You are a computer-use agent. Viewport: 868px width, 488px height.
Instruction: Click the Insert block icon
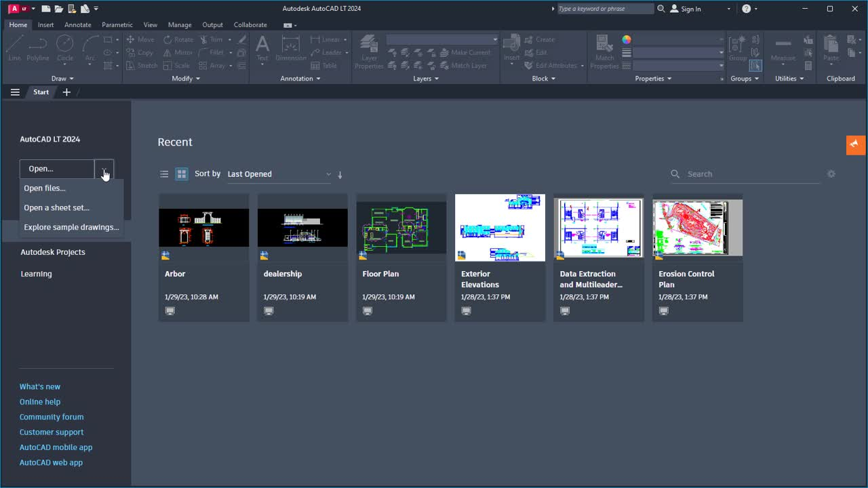click(512, 49)
